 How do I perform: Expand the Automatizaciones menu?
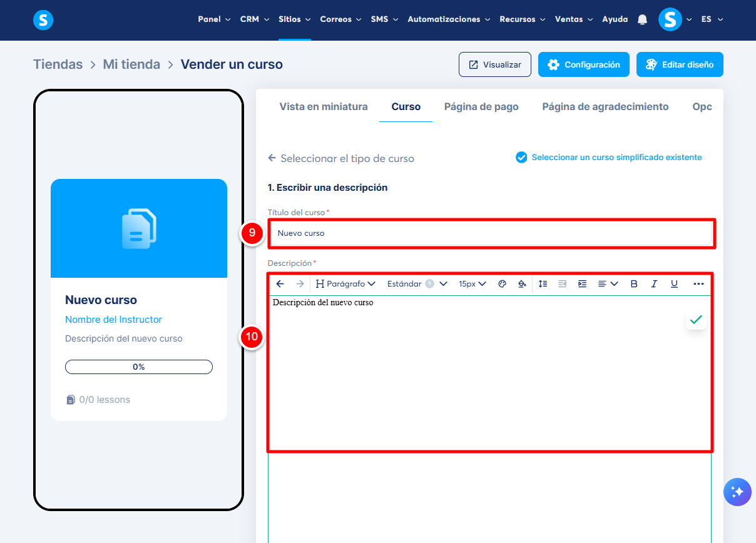(449, 19)
